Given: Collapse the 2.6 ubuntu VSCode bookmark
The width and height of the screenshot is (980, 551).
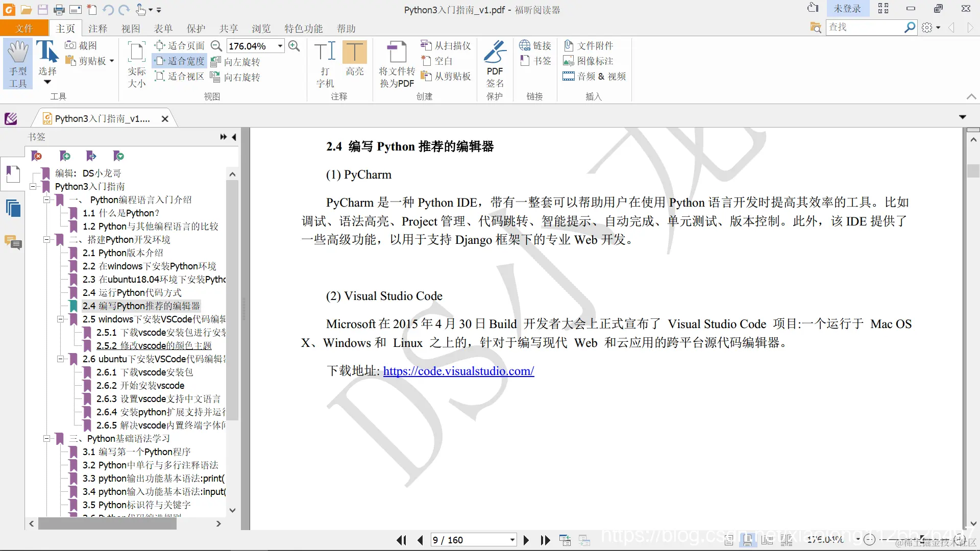Looking at the screenshot, I should [x=60, y=359].
